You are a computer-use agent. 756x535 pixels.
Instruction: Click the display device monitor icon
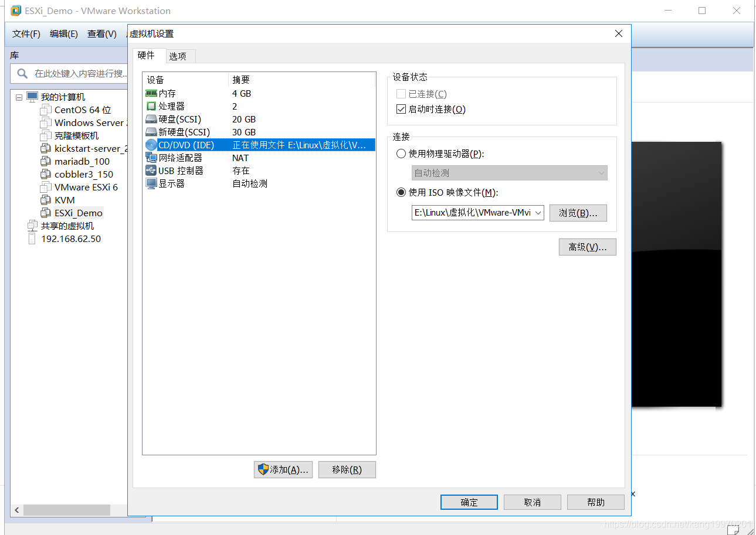pyautogui.click(x=151, y=183)
